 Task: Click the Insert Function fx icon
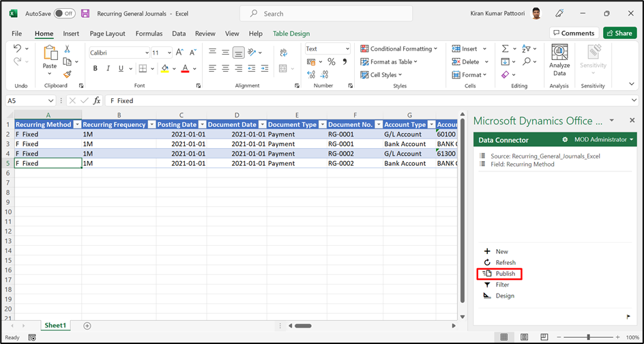pos(96,101)
